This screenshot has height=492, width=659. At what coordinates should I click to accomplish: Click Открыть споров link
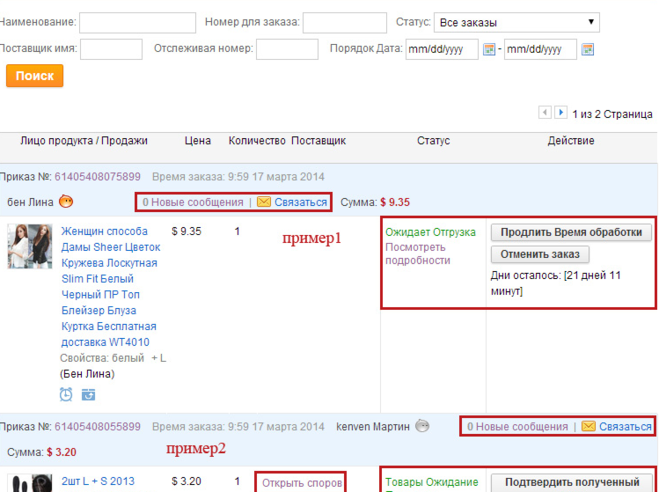[x=301, y=483]
